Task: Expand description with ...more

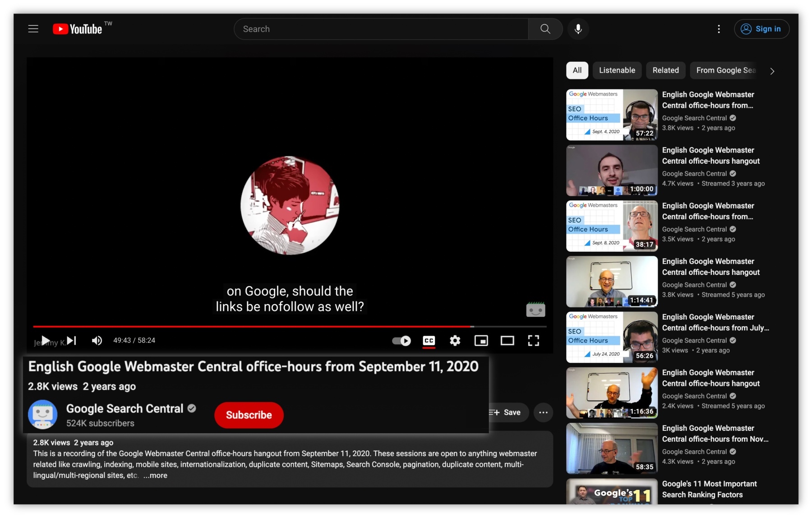Action: click(x=155, y=475)
